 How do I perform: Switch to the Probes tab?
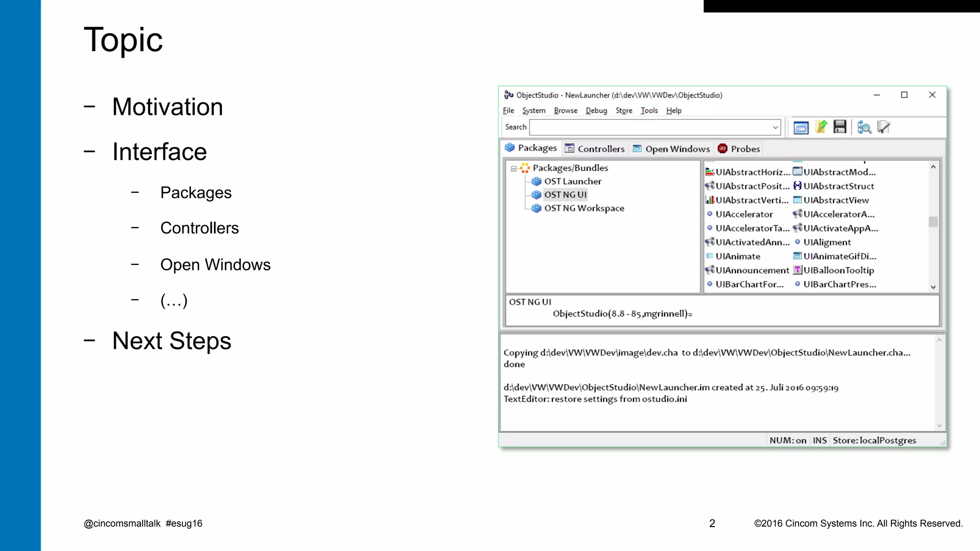[x=738, y=149]
